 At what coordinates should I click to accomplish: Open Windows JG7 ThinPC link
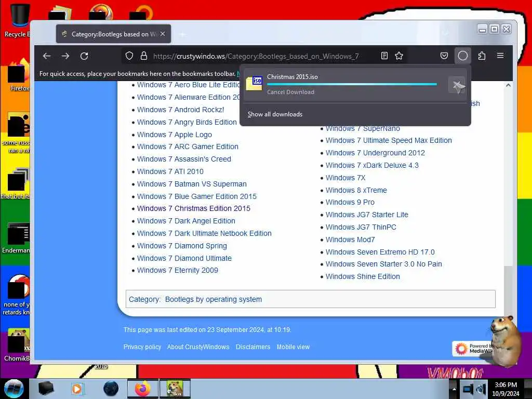361,228
